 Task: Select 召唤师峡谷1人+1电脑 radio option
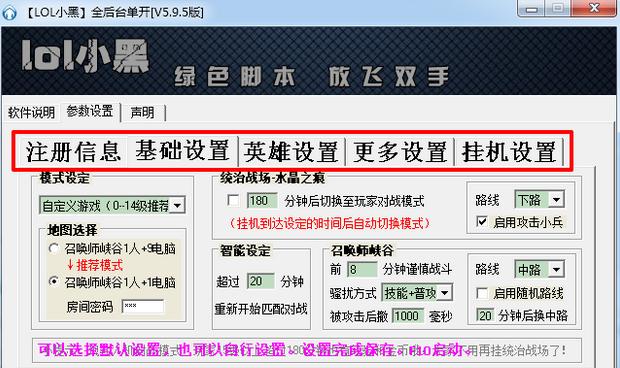click(x=53, y=281)
